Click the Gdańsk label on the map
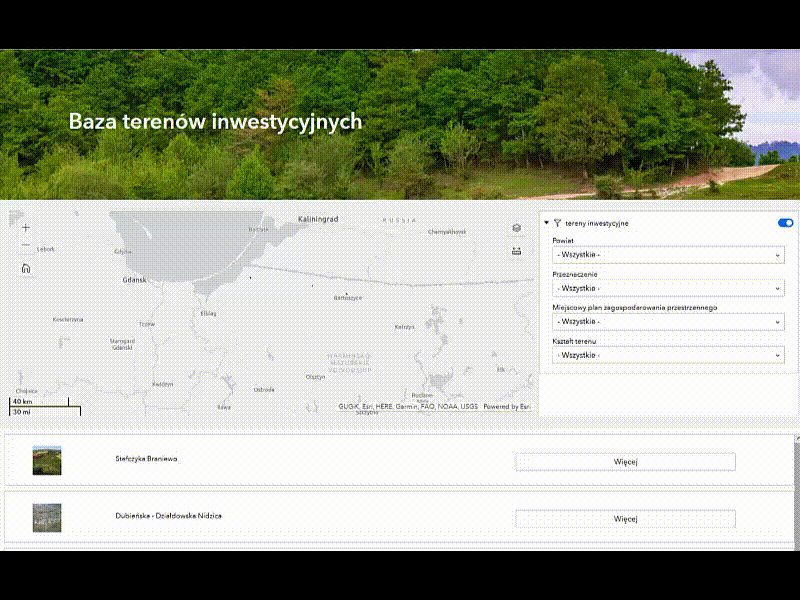The width and height of the screenshot is (800, 600). point(135,280)
